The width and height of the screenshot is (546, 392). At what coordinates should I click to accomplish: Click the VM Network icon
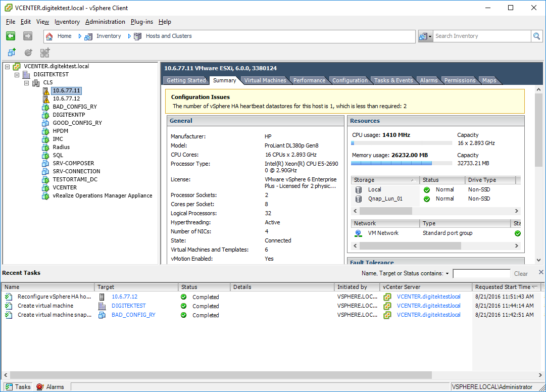(x=358, y=233)
